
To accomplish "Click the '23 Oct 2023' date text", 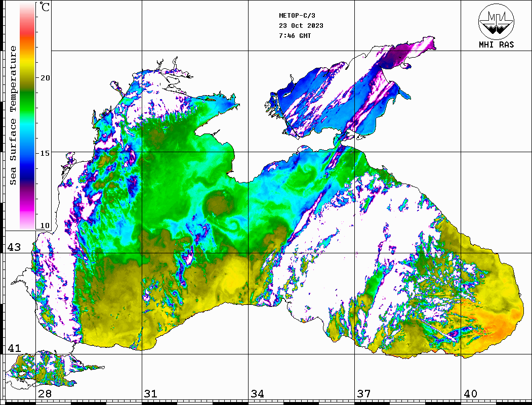I will (x=301, y=26).
